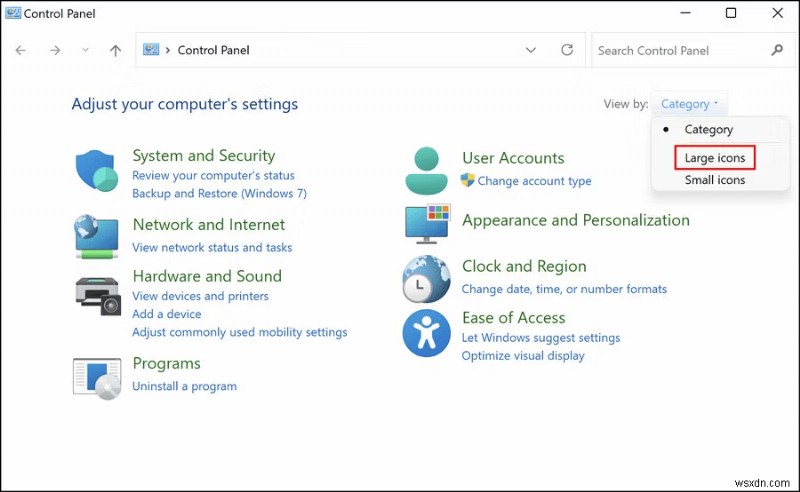Expand the View by Category dropdown
The width and height of the screenshot is (800, 492).
[689, 104]
